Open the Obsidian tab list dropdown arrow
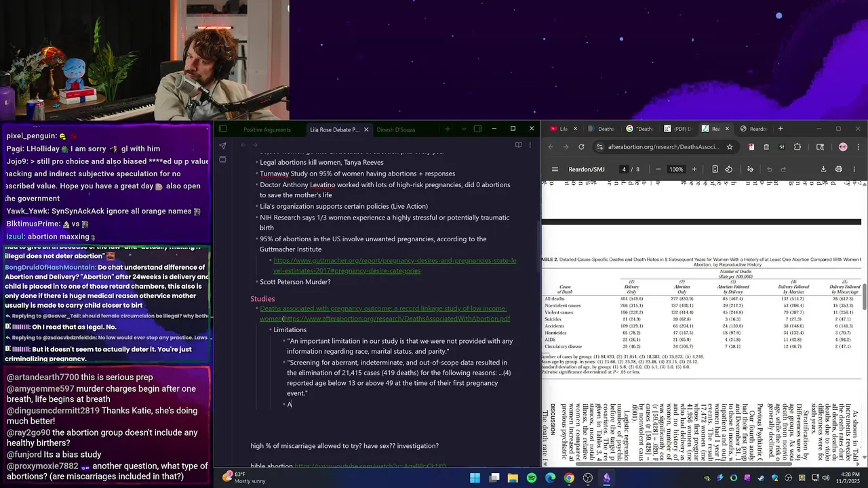 point(464,129)
